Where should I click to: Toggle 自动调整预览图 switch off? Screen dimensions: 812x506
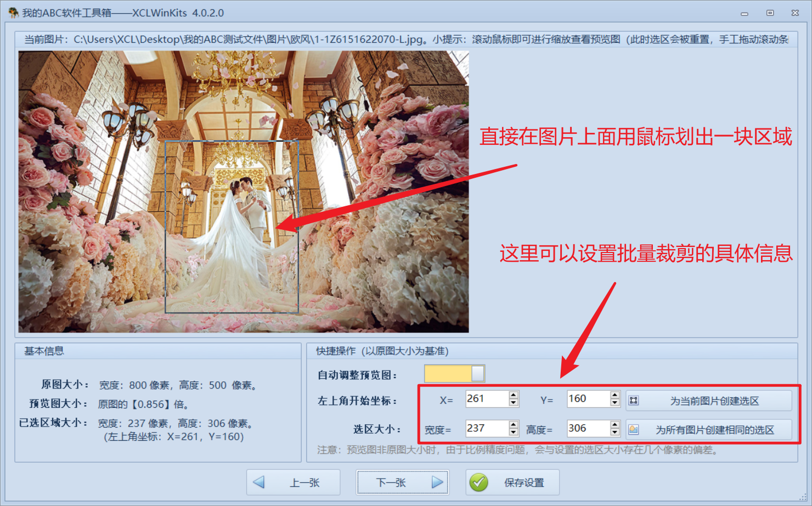(454, 373)
